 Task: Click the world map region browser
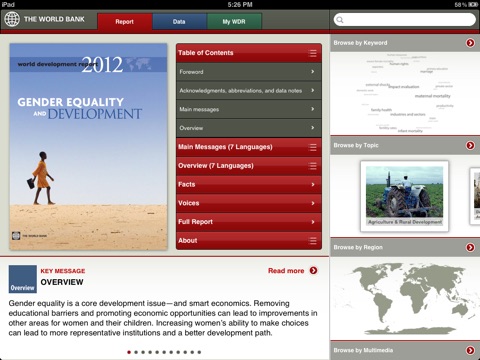pos(405,299)
